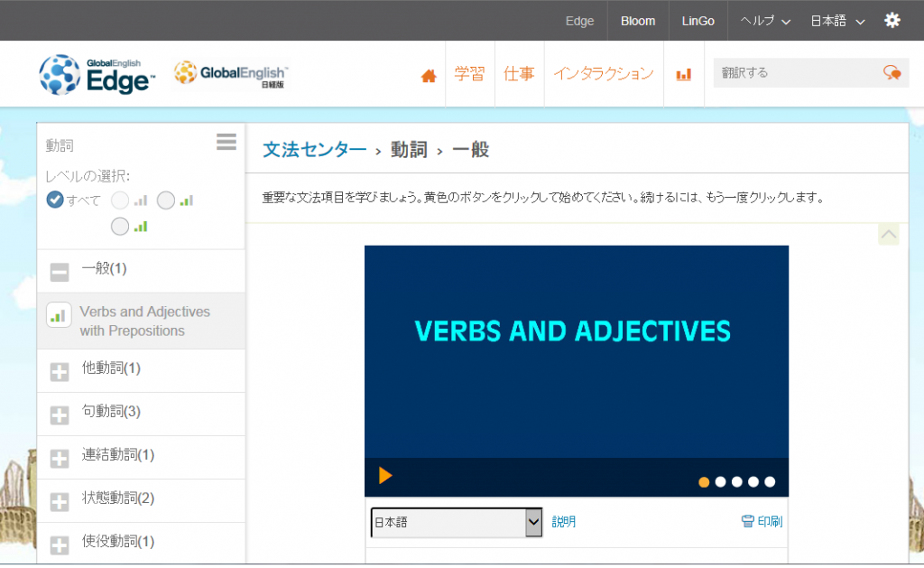Open the ヘルプ dropdown menu
The image size is (924, 568).
point(765,21)
